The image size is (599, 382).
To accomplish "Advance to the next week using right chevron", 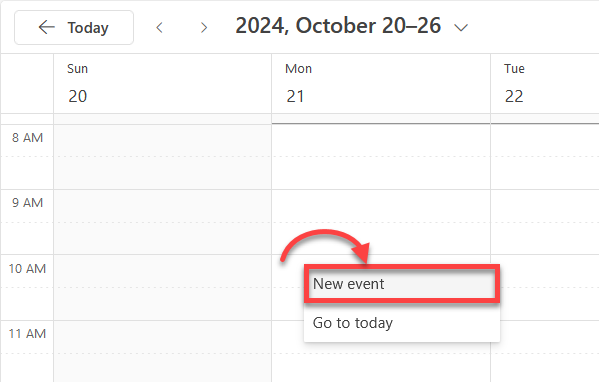I will [204, 28].
